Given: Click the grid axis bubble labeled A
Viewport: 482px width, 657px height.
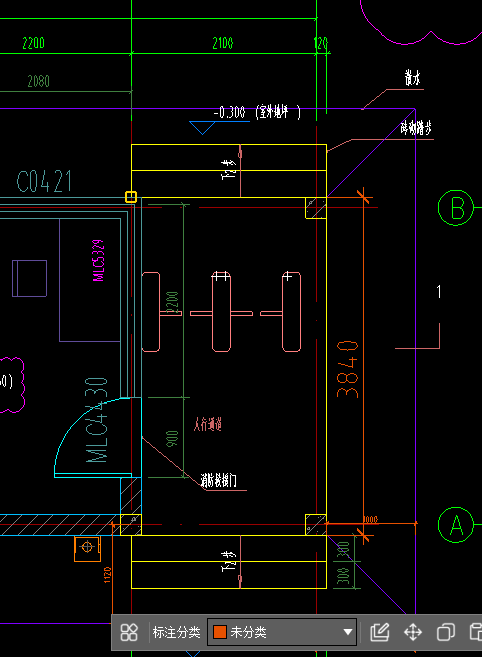Looking at the screenshot, I should pyautogui.click(x=456, y=525).
